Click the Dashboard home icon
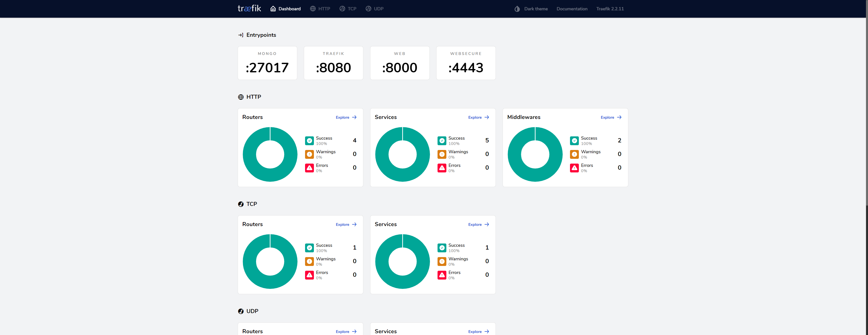 click(273, 9)
